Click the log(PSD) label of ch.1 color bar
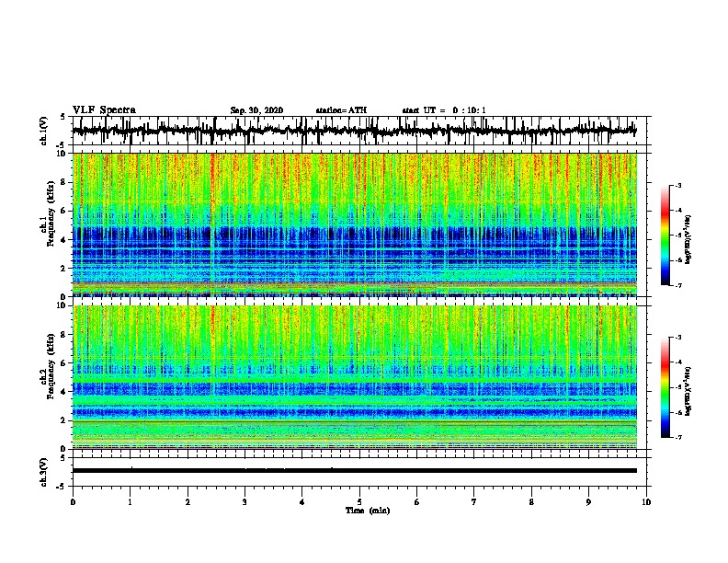 point(688,239)
